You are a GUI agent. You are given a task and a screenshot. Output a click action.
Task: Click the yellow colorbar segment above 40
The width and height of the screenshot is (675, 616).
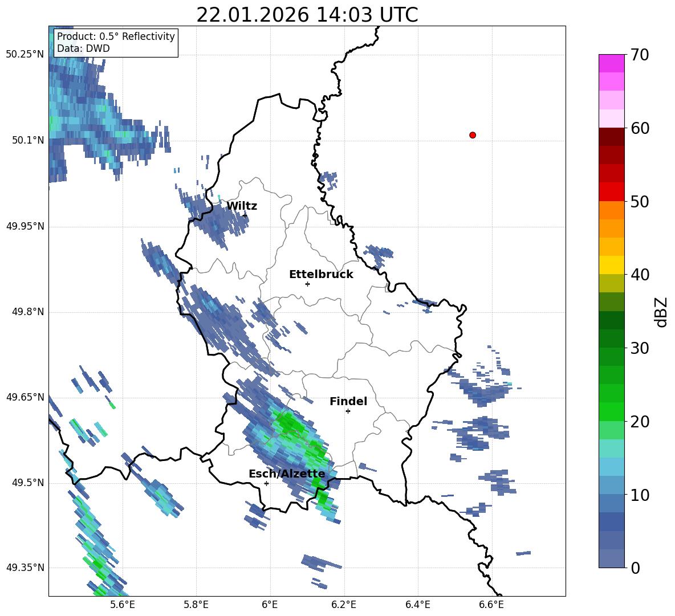pyautogui.click(x=612, y=265)
